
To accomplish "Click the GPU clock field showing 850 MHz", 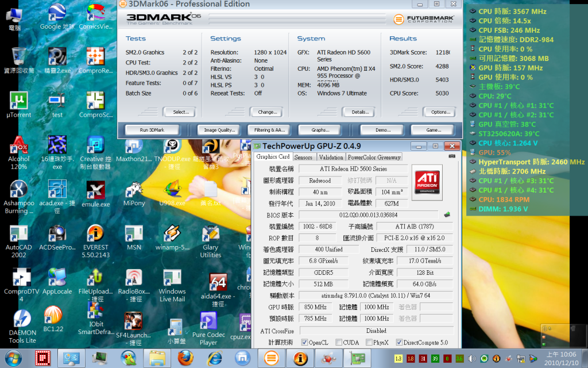I will (315, 307).
